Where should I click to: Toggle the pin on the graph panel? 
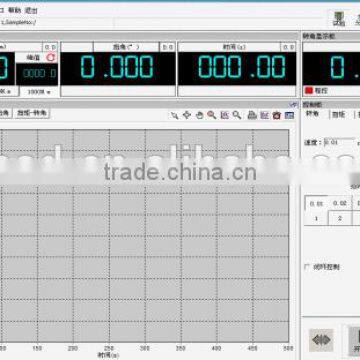pyautogui.click(x=294, y=104)
